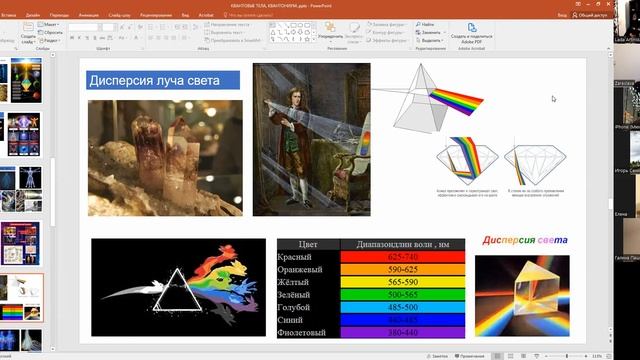
Task: Click the increase indent icon
Action: (184, 27)
